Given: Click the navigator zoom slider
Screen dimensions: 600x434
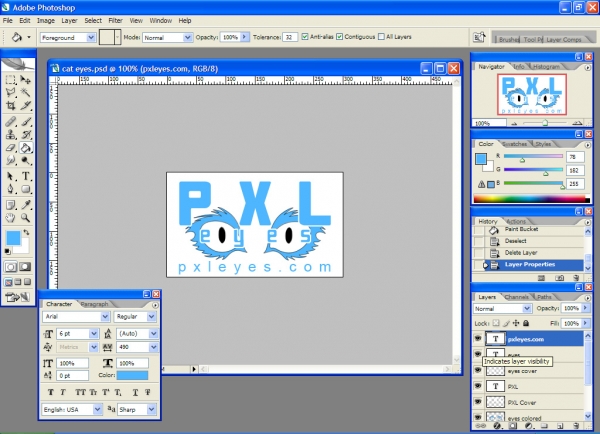Looking at the screenshot, I should point(545,123).
